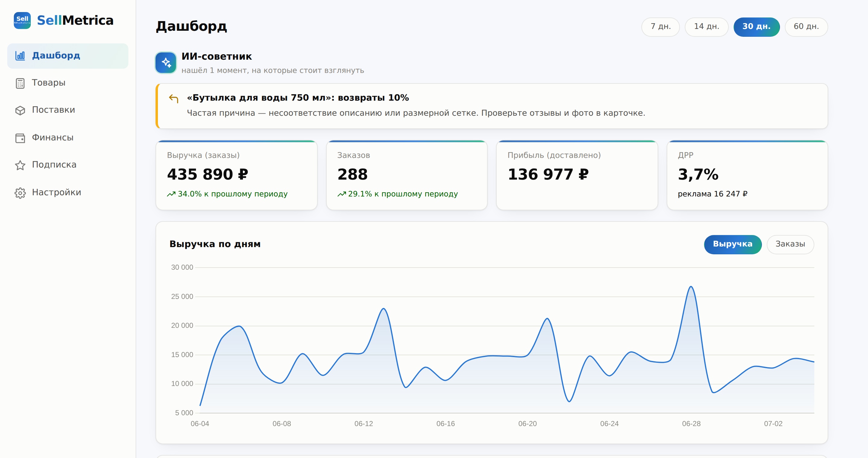Open the Дашборд sidebar item
The width and height of the screenshot is (868, 458).
68,56
